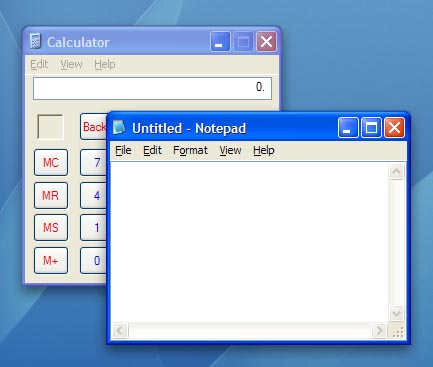Click Notepad horizontal scrollbar right arrow
The image size is (433, 367).
click(379, 331)
